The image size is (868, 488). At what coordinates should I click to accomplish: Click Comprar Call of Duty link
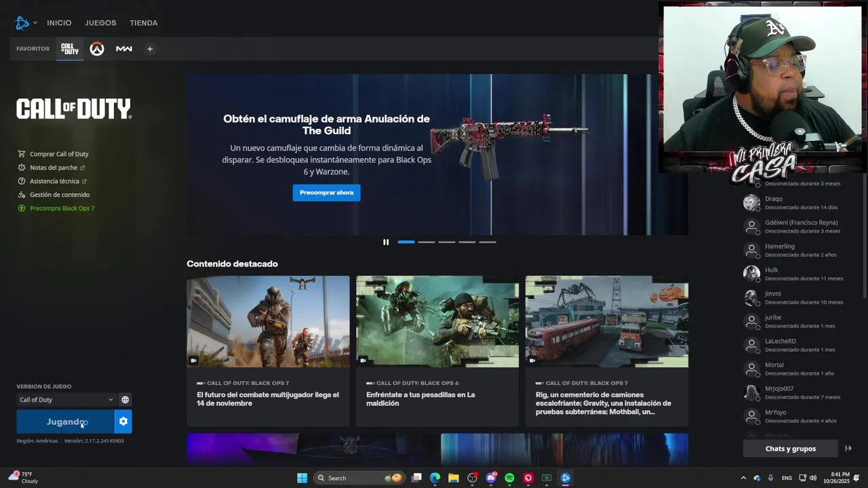(59, 154)
